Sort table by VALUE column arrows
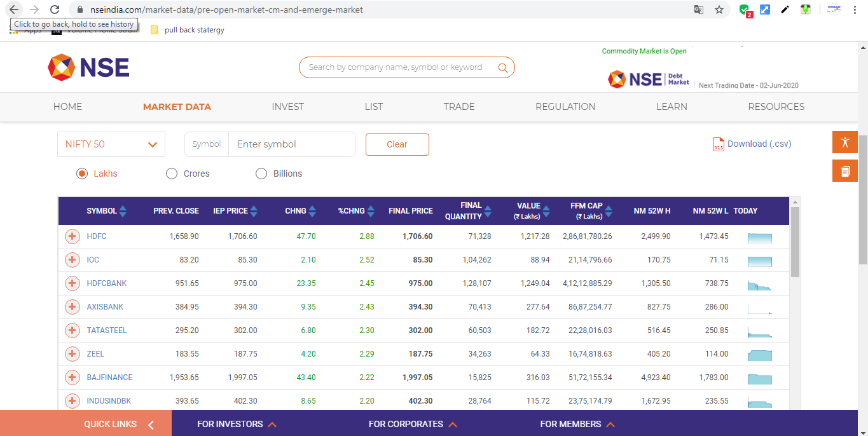The height and width of the screenshot is (436, 868). tap(546, 211)
